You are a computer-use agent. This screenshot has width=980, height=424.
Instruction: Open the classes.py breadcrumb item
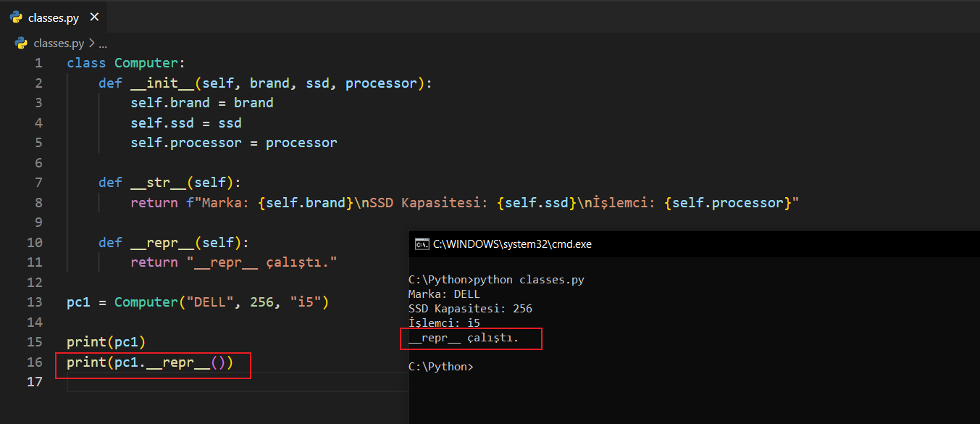(59, 43)
